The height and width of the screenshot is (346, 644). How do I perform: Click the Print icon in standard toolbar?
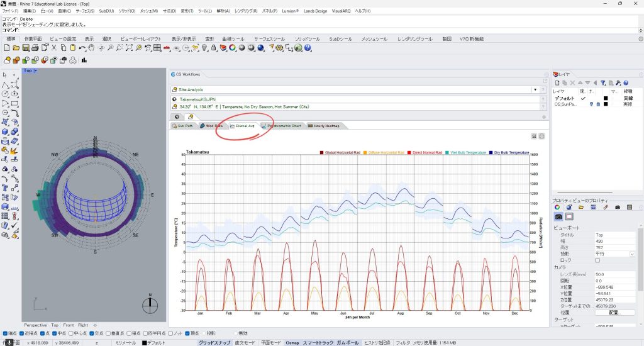coord(36,48)
